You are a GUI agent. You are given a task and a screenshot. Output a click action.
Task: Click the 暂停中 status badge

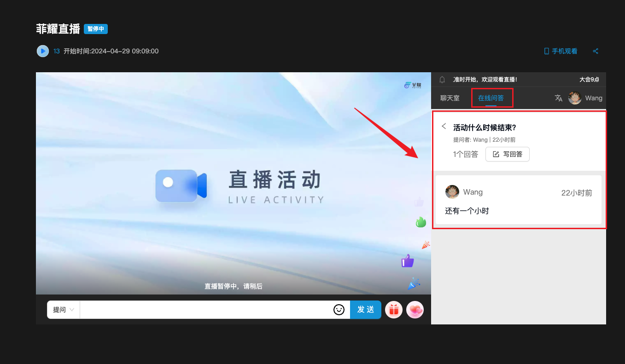click(x=96, y=29)
